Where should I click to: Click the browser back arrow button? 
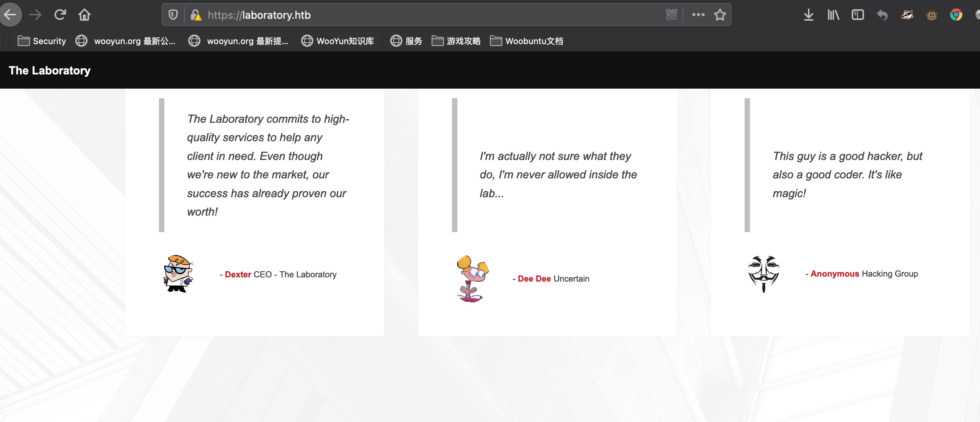[10, 15]
